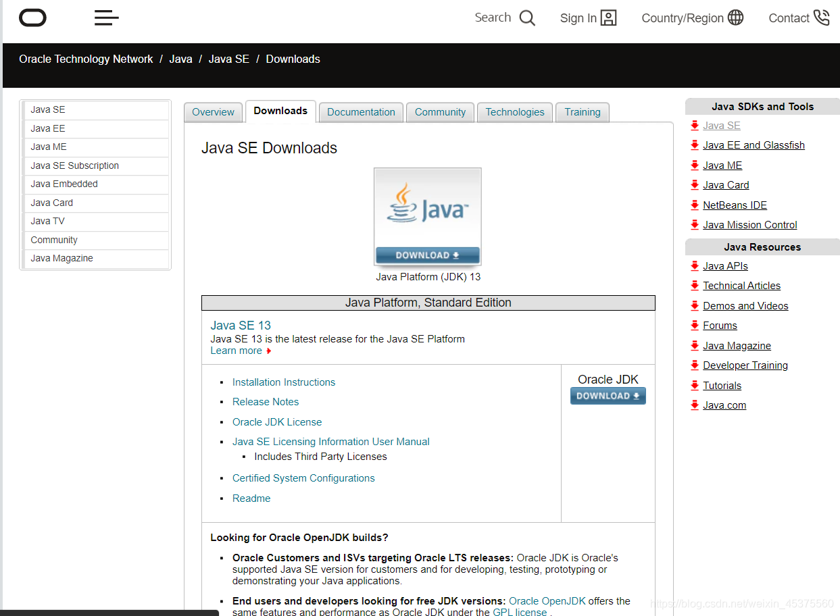Open the Java SE 13 heading link

pyautogui.click(x=241, y=326)
